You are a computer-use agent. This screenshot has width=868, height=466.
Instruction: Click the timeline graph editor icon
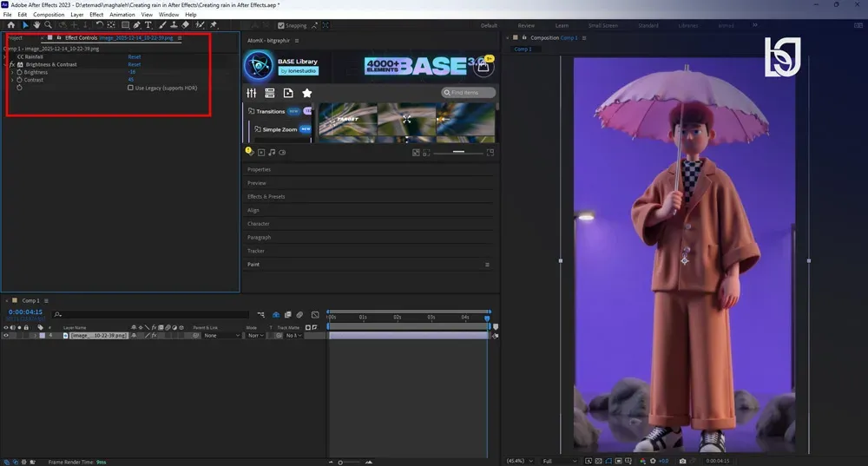pos(315,315)
